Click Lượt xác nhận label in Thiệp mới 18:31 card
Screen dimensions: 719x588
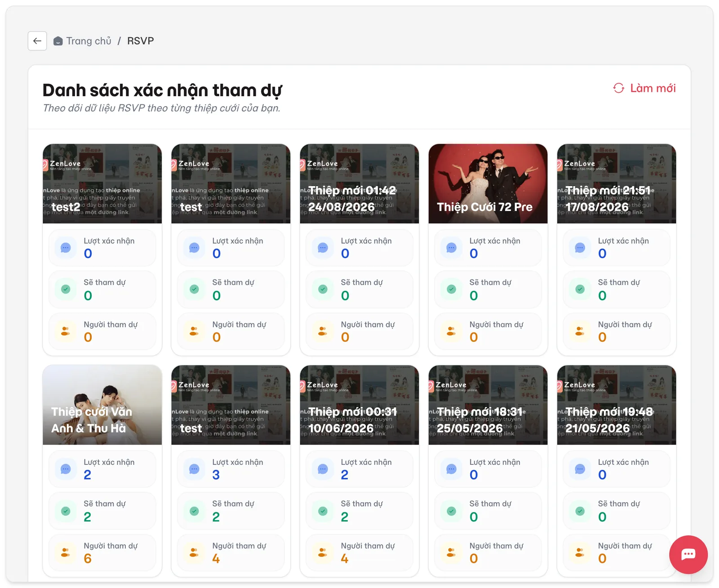pyautogui.click(x=495, y=462)
